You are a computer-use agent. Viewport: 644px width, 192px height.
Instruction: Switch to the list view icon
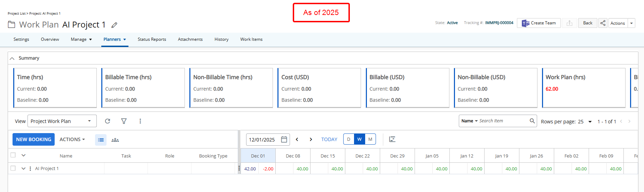pos(101,140)
